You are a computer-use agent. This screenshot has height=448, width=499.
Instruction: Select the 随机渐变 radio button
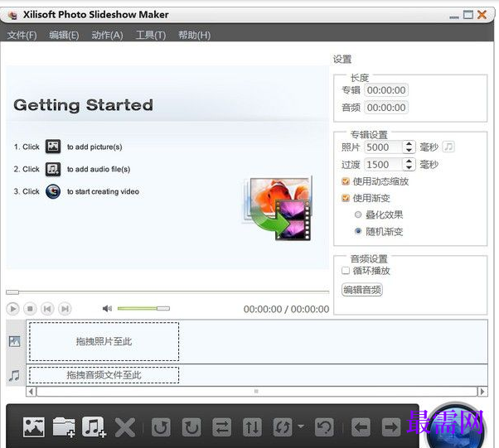(x=358, y=231)
